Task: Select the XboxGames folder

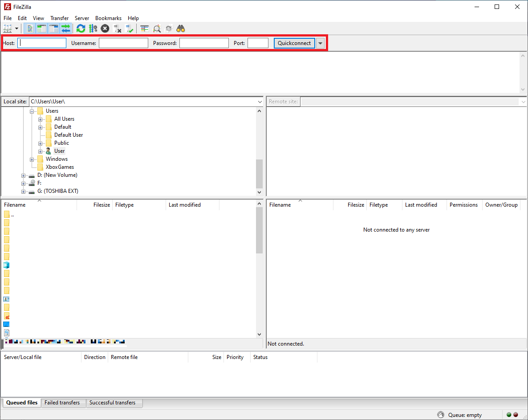Action: coord(60,167)
